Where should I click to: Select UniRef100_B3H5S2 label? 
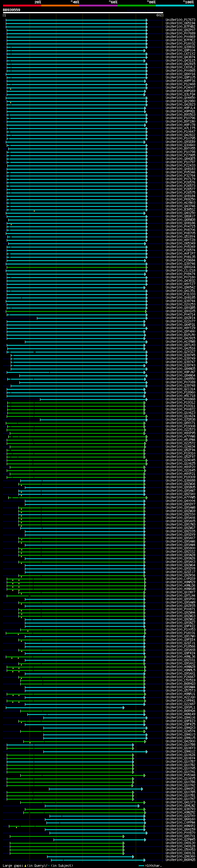point(180,210)
